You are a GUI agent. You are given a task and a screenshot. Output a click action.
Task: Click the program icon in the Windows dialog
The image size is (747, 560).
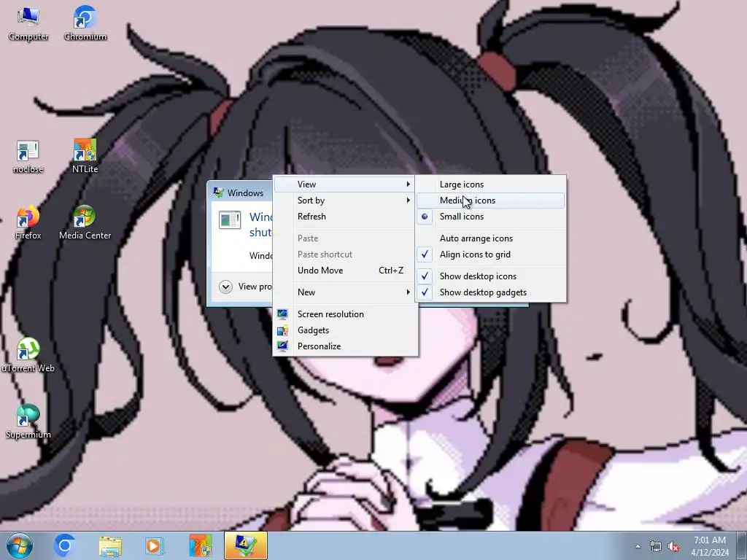[230, 220]
